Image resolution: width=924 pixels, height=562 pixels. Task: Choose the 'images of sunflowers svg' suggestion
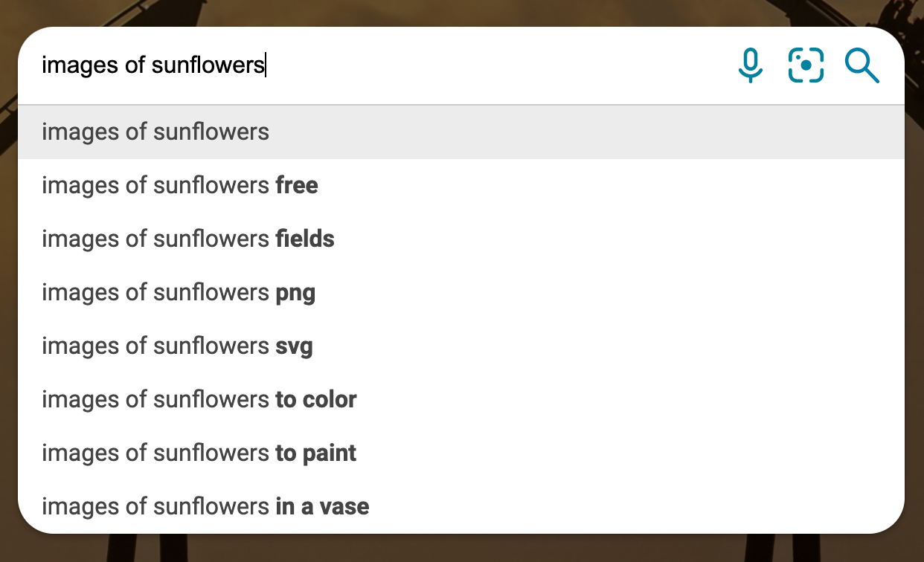point(177,346)
